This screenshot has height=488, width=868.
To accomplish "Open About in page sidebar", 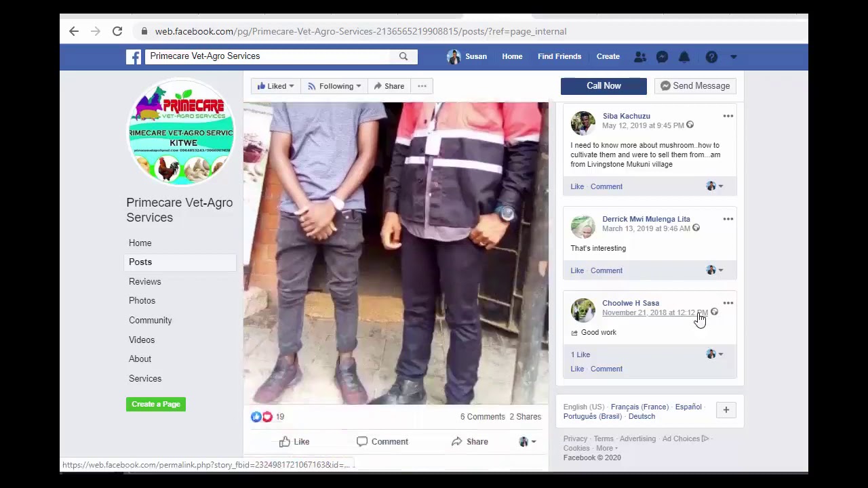I will 140,359.
